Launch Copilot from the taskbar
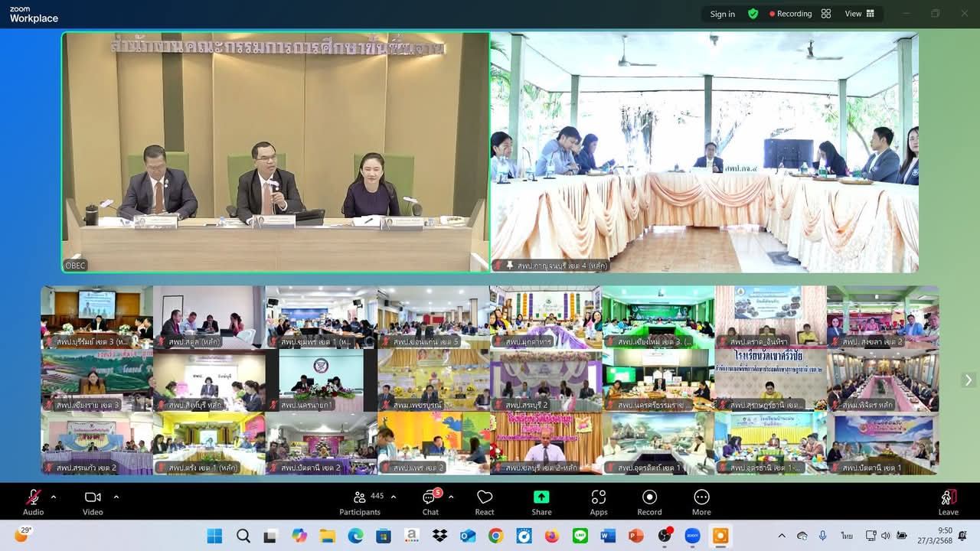Image resolution: width=980 pixels, height=551 pixels. point(299,536)
